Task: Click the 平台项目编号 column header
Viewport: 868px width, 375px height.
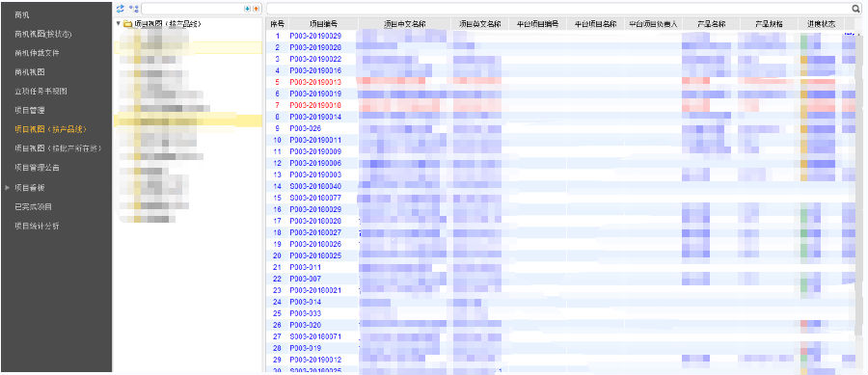Action: [537, 24]
